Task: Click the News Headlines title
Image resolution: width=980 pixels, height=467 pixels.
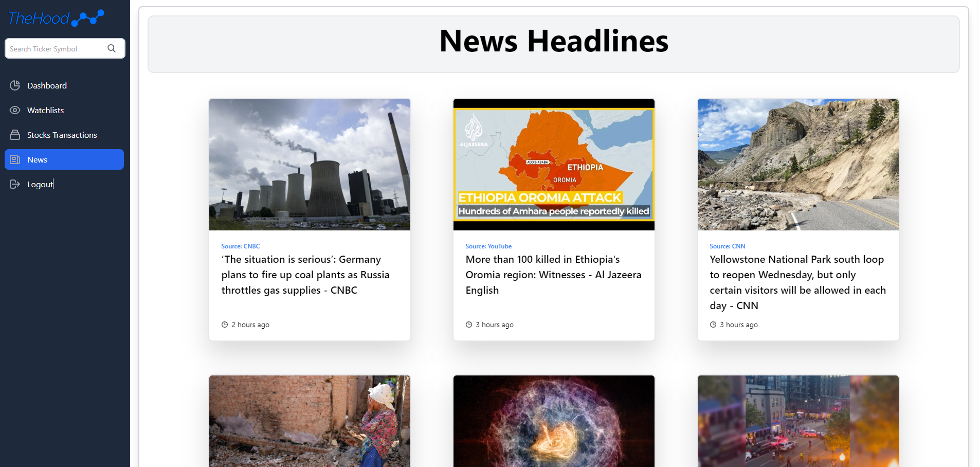Action: point(554,41)
